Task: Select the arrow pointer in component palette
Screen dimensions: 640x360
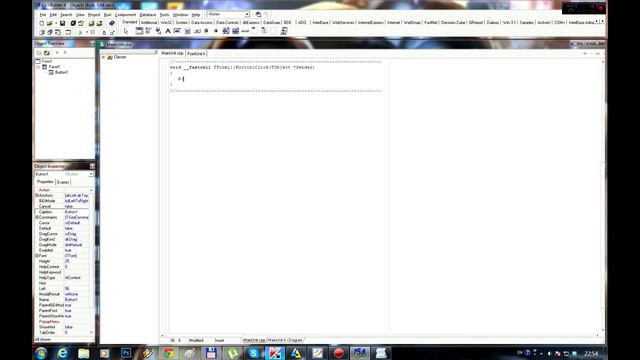Action: coord(126,31)
